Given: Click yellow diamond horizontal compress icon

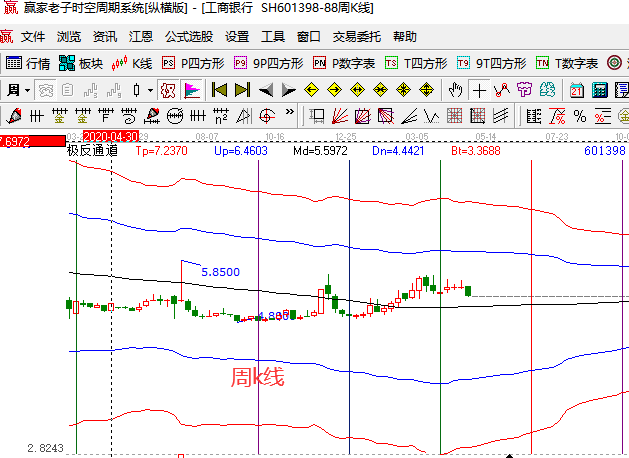Looking at the screenshot, I should (x=380, y=90).
